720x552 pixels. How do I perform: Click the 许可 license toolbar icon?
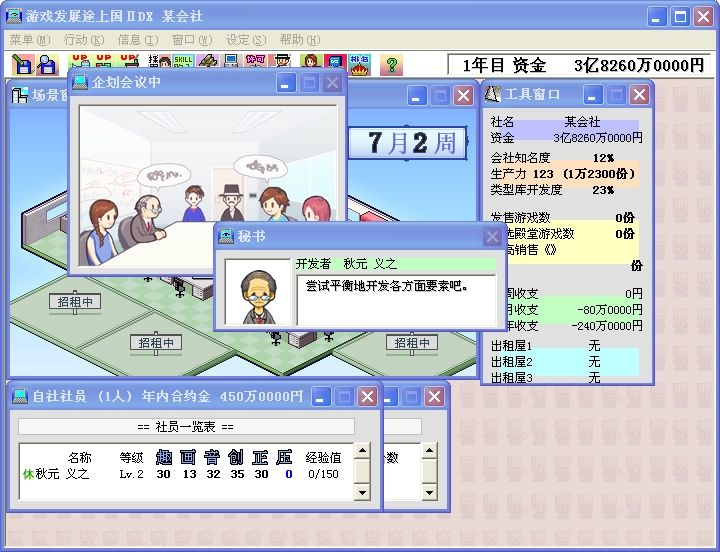(x=255, y=62)
